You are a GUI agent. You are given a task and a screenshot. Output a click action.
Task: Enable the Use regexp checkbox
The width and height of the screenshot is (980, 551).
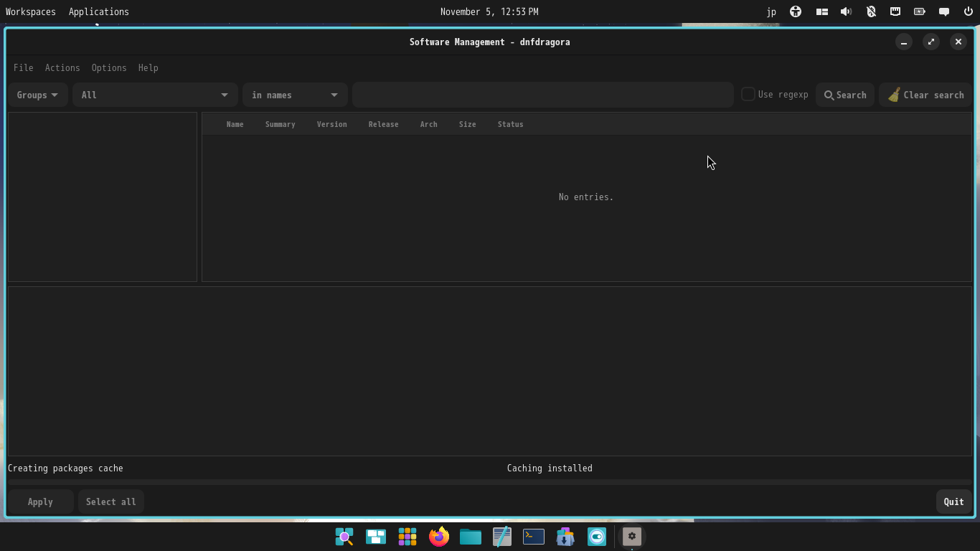[x=748, y=94]
